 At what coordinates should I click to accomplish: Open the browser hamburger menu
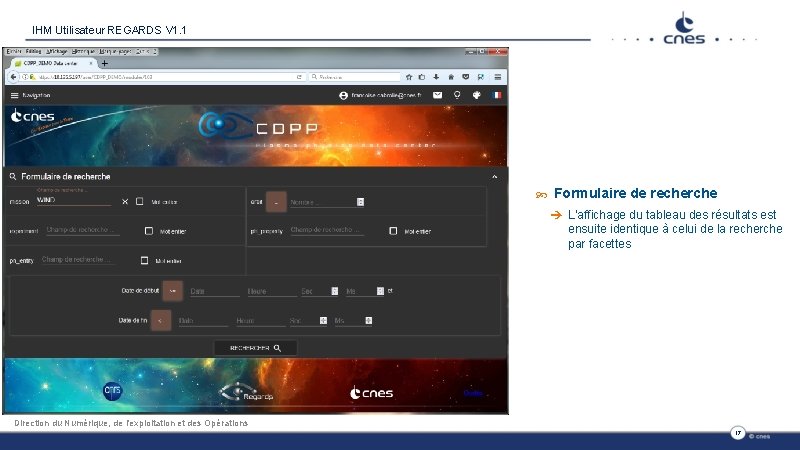coord(497,77)
